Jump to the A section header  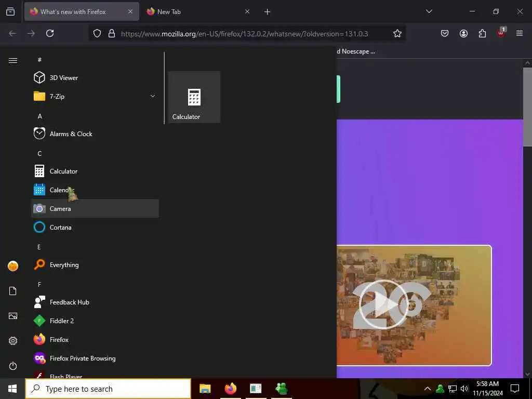(39, 116)
